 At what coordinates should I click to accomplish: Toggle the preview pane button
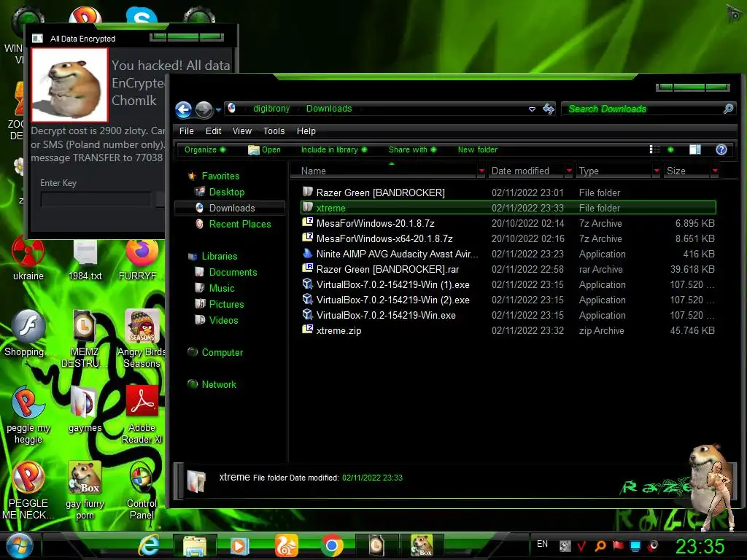[695, 149]
